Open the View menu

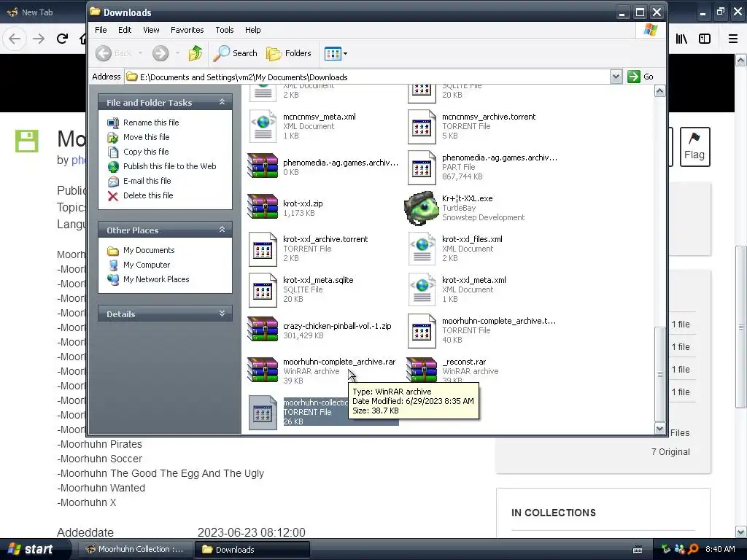tap(151, 29)
